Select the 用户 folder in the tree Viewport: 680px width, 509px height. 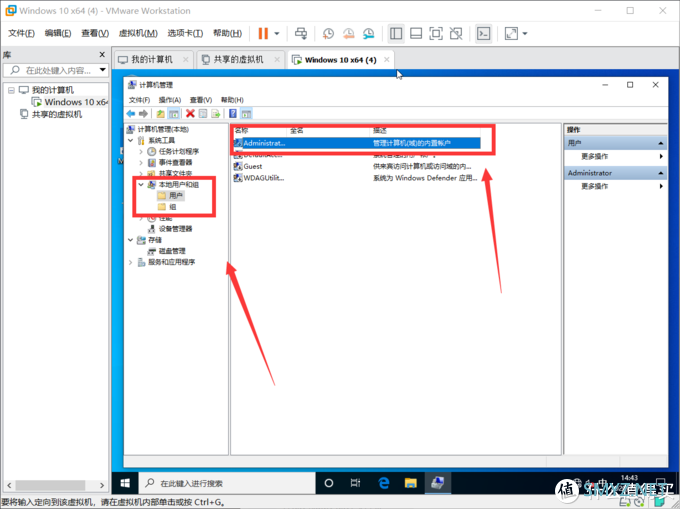171,196
